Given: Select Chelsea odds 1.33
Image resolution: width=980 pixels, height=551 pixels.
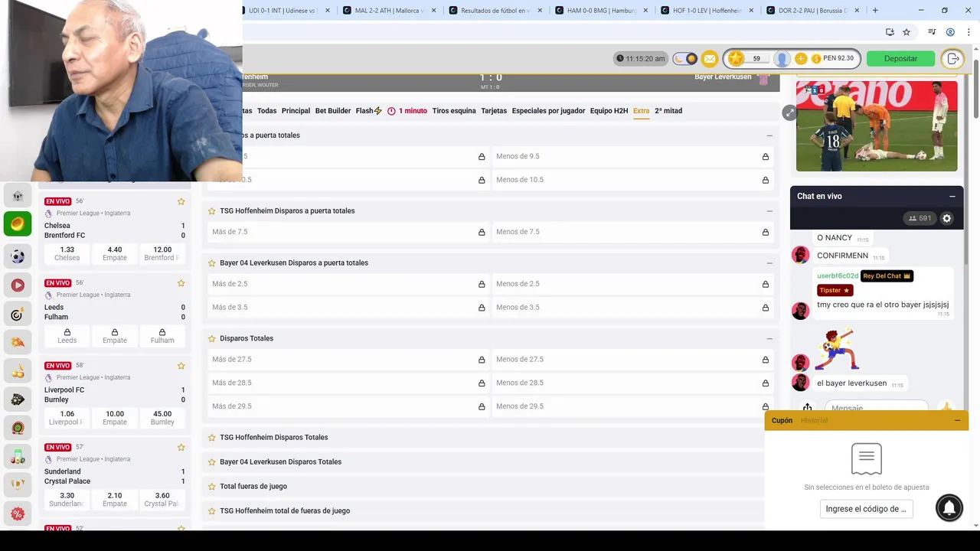Looking at the screenshot, I should tap(67, 253).
